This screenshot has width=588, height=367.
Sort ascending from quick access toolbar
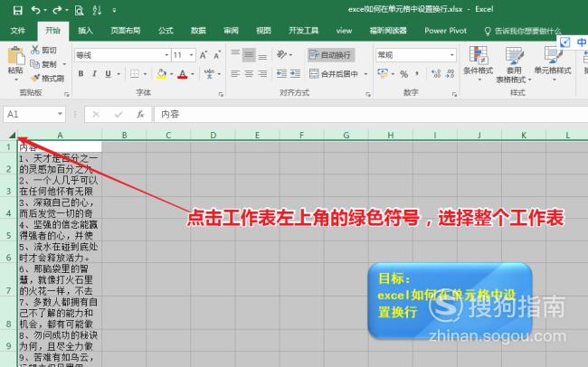pyautogui.click(x=97, y=10)
